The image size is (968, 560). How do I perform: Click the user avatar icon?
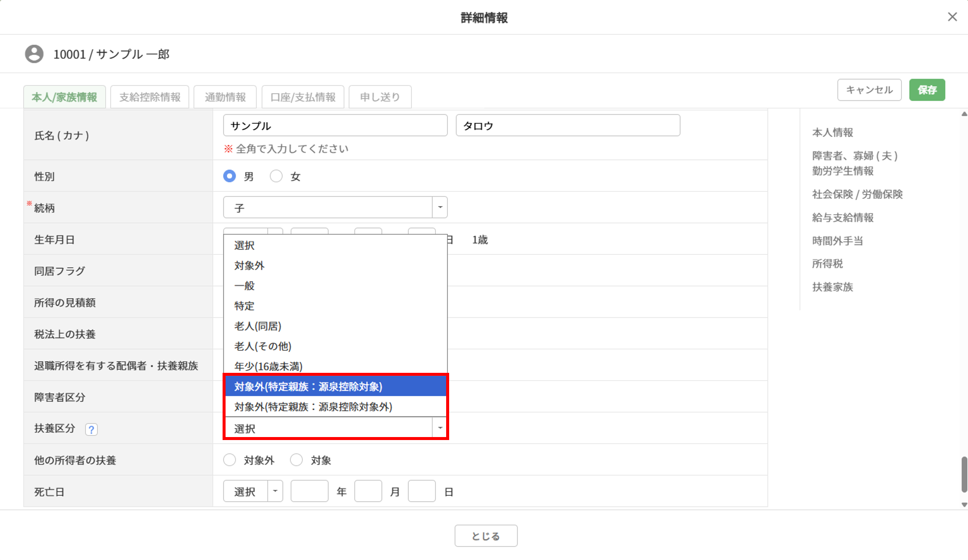34,54
